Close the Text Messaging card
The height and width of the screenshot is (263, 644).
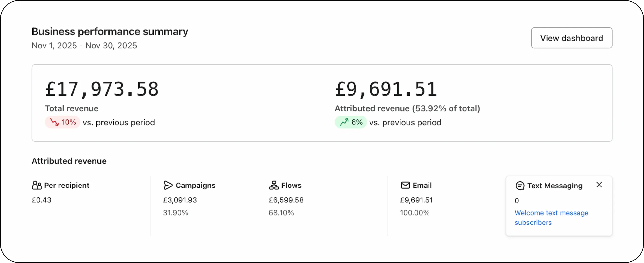pos(599,185)
